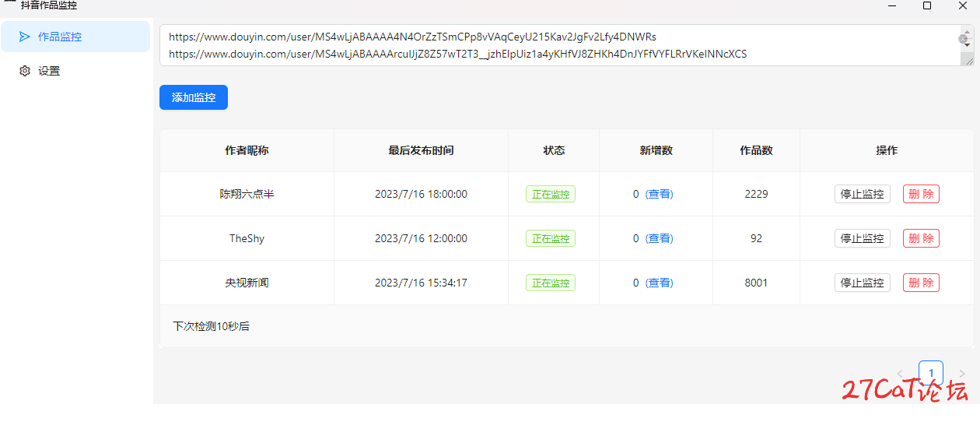The image size is (980, 422).
Task: Go to the previous page arrow
Action: [900, 374]
